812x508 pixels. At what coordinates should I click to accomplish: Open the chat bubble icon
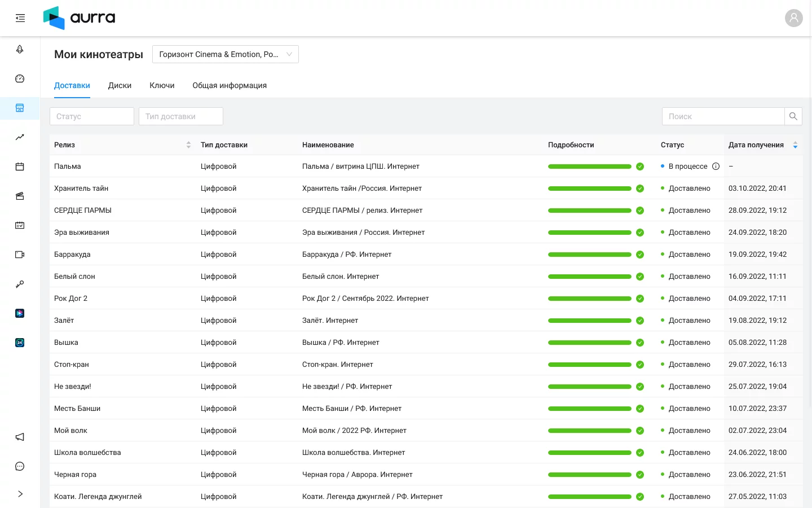(20, 466)
